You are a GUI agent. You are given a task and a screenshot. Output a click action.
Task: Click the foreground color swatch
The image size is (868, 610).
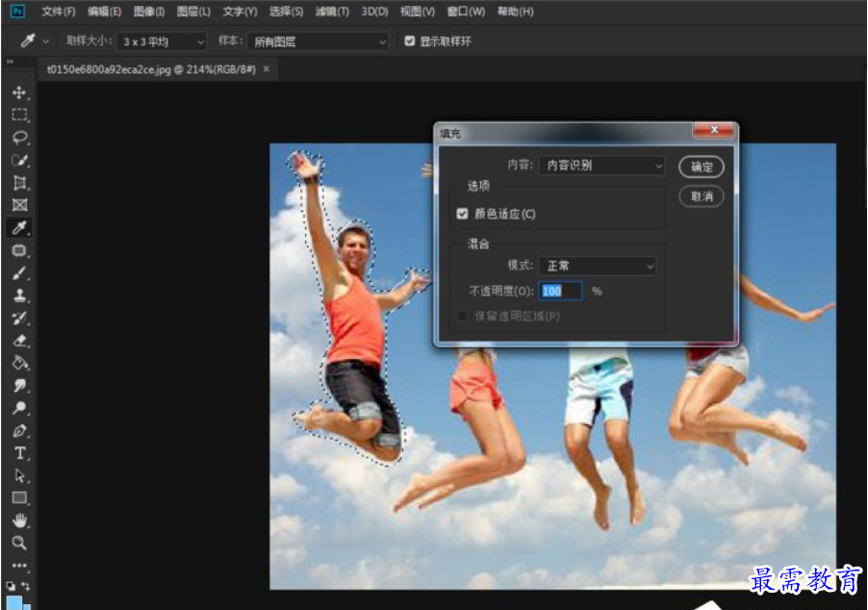coord(14,603)
